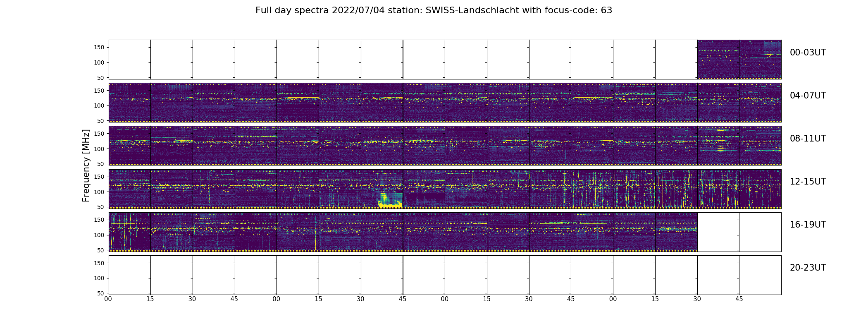
Task: Select the 20-23UT row label
Action: click(808, 268)
